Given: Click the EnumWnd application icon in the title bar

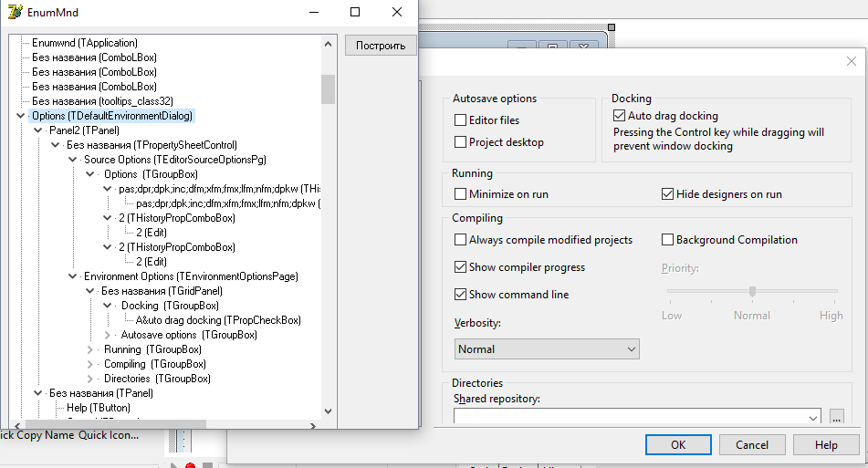Looking at the screenshot, I should 15,12.
